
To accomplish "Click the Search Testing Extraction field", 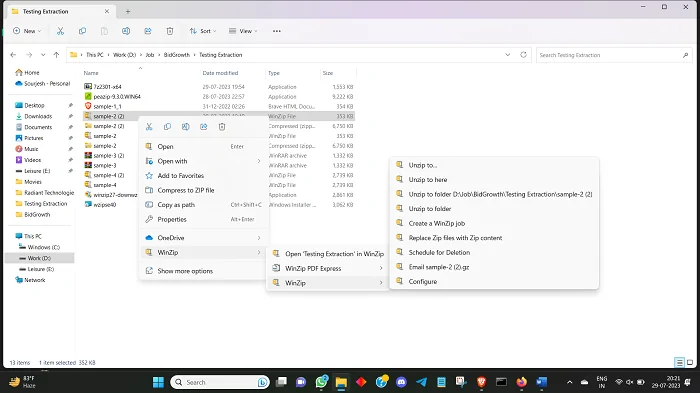I will pos(614,55).
